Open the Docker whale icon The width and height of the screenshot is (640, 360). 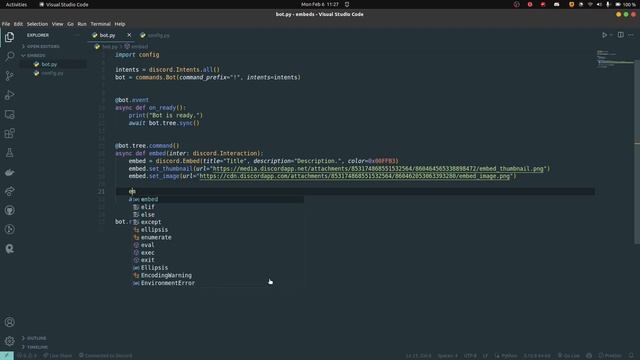point(9,172)
